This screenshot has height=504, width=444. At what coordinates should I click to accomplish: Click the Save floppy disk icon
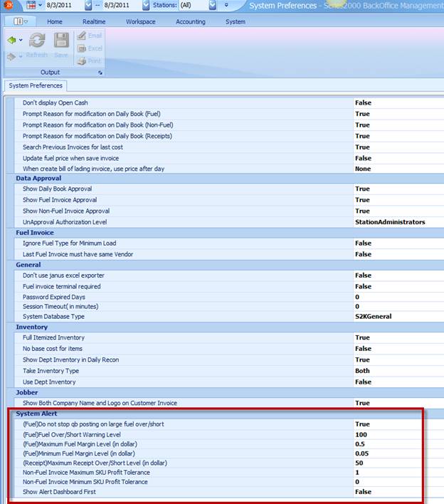pos(62,41)
